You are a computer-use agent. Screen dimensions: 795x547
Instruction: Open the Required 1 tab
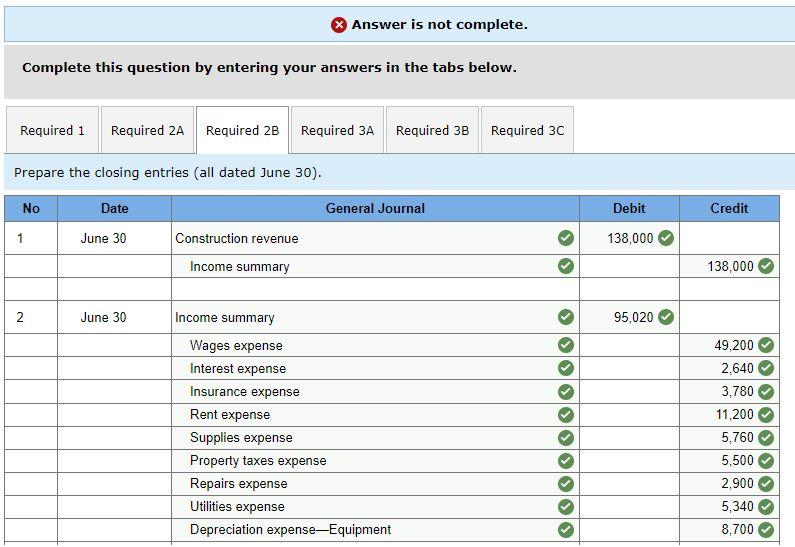(52, 130)
